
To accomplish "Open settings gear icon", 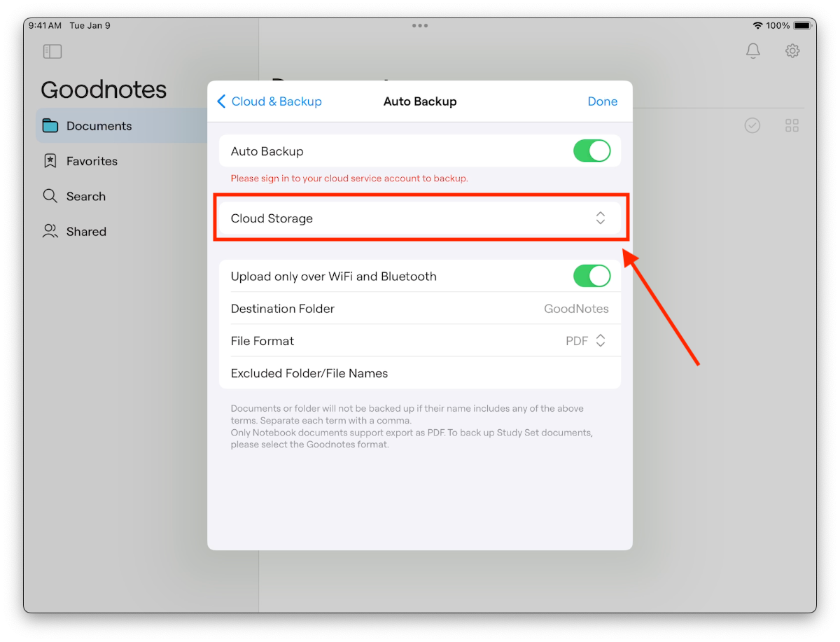I will coord(792,51).
